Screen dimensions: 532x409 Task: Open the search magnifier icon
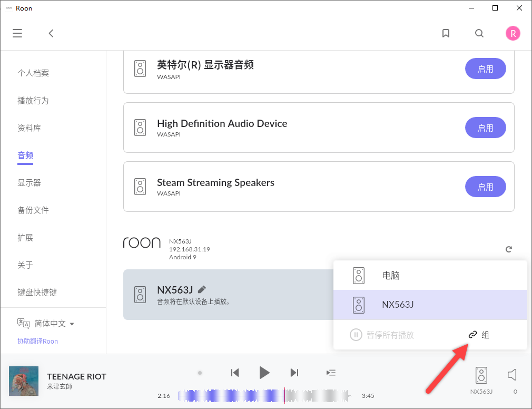[x=479, y=33]
